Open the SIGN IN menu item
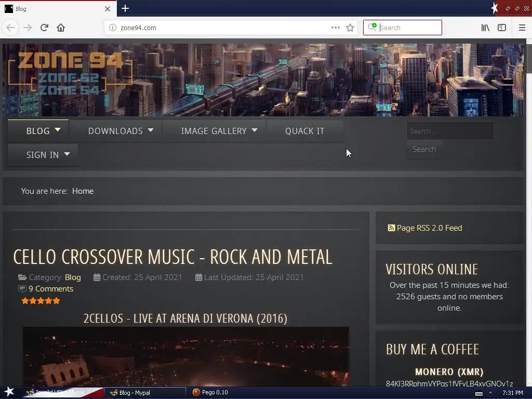 pyautogui.click(x=43, y=155)
